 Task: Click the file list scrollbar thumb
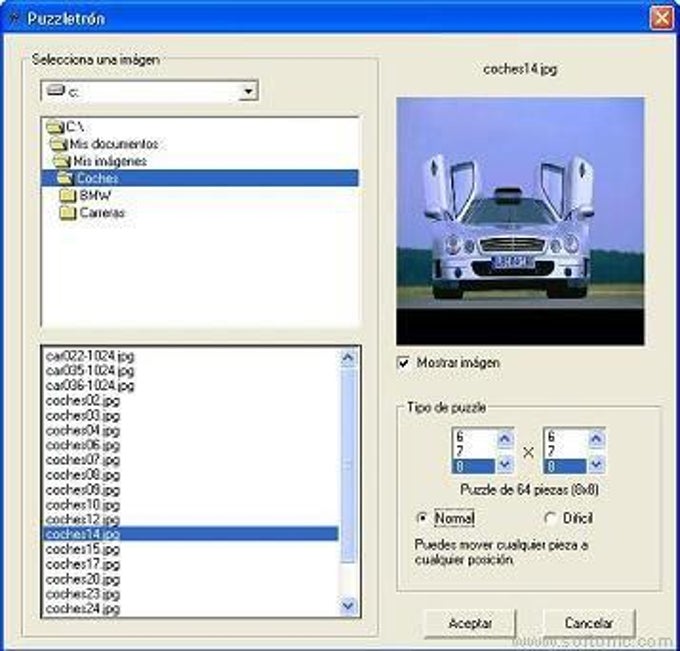tap(348, 466)
